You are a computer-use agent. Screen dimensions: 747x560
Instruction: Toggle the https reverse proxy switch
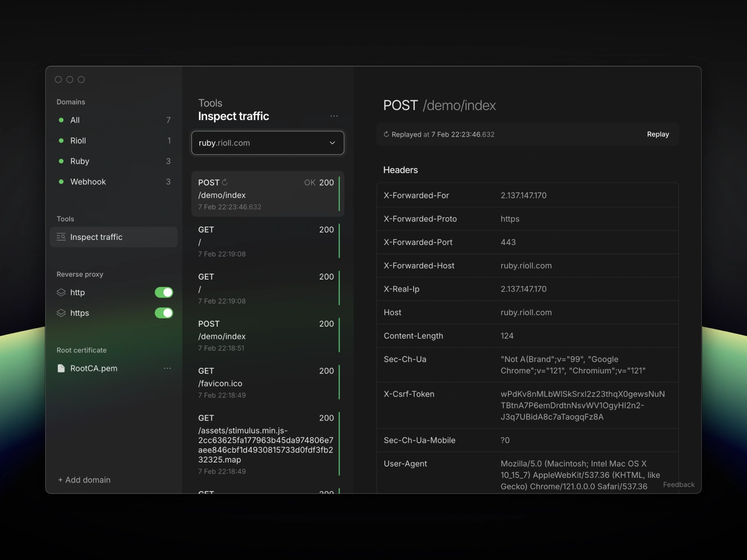click(x=164, y=313)
